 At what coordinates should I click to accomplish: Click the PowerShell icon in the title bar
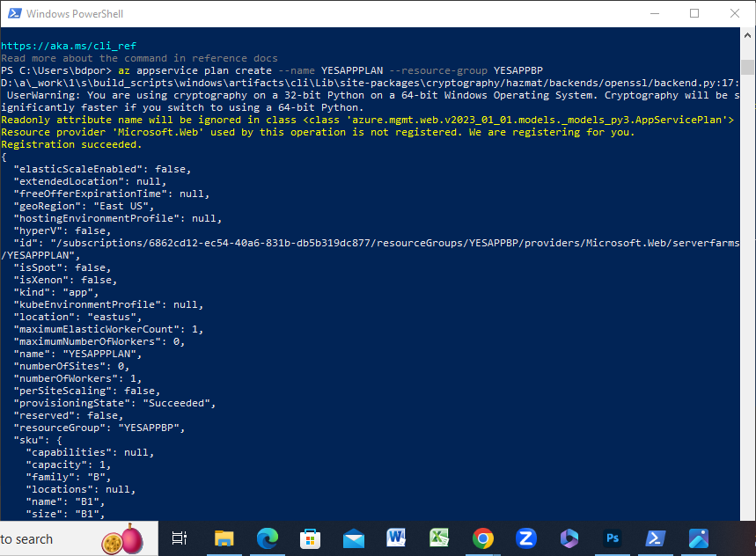(14, 13)
